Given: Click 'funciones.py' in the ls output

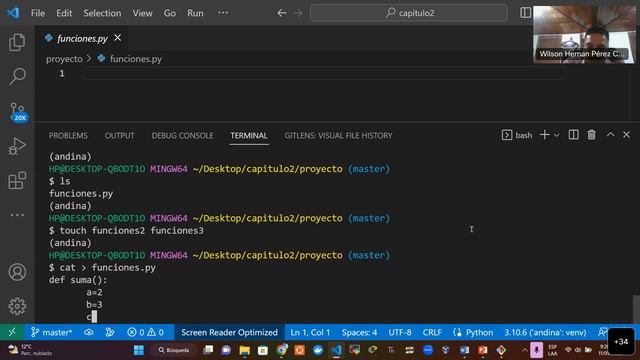Looking at the screenshot, I should pos(81,193).
